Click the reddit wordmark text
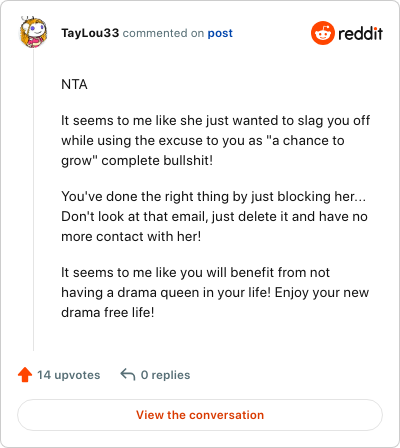The width and height of the screenshot is (400, 448). [360, 34]
